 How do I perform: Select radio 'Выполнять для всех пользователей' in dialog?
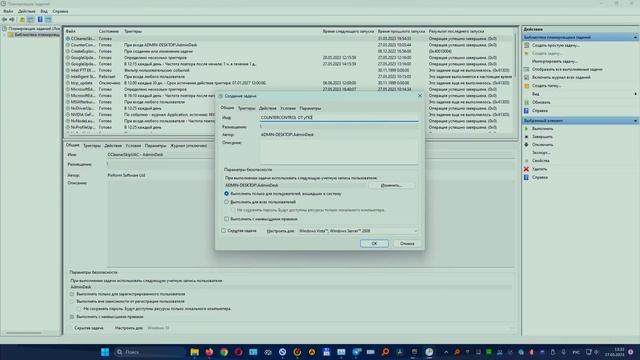pos(227,202)
